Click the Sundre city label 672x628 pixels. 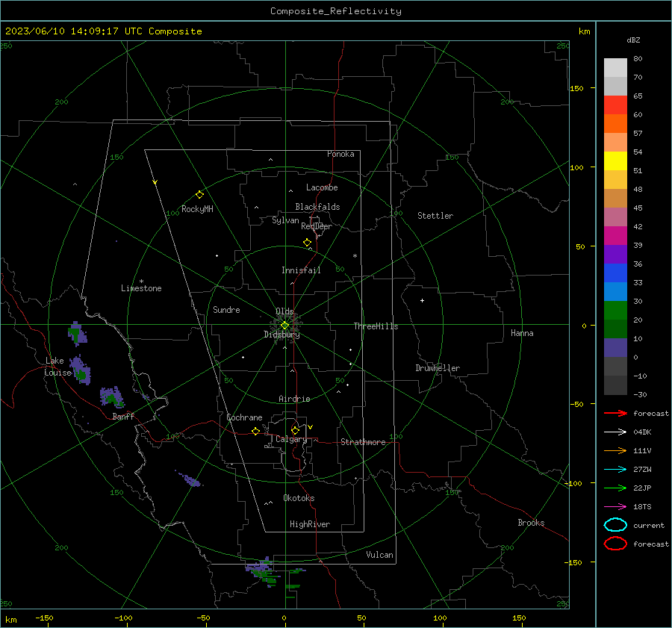(226, 309)
